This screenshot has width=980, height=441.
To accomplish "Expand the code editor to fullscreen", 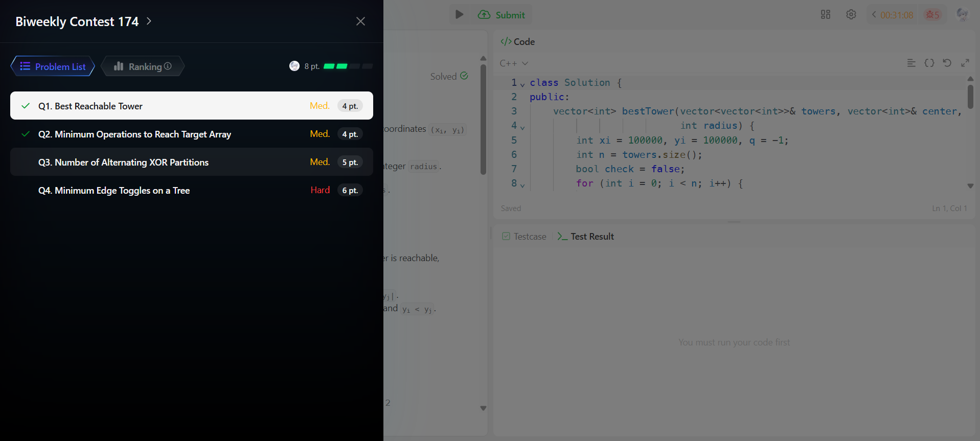I will coord(965,63).
